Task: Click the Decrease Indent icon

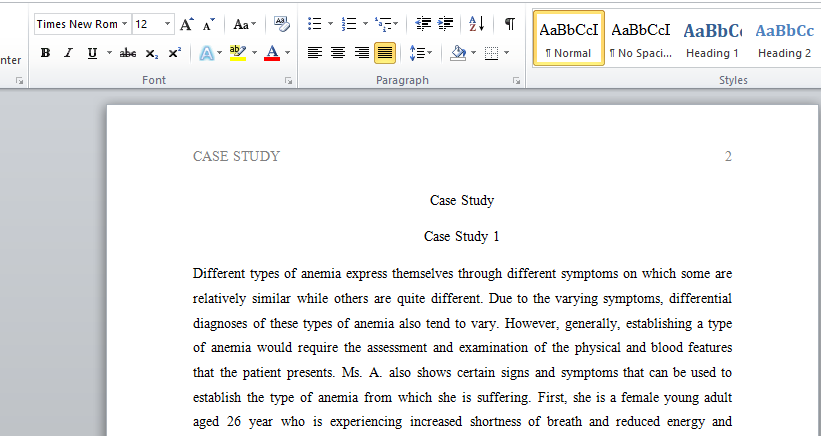Action: click(423, 24)
